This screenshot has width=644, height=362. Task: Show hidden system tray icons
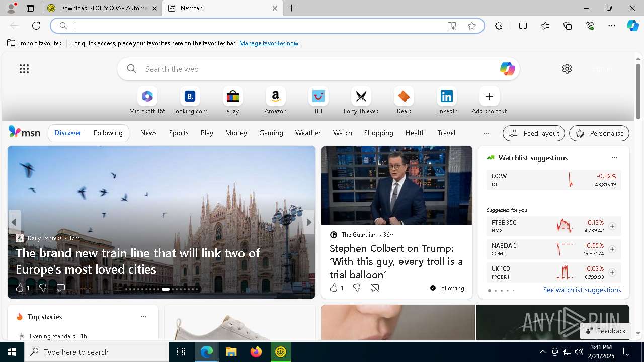click(542, 352)
